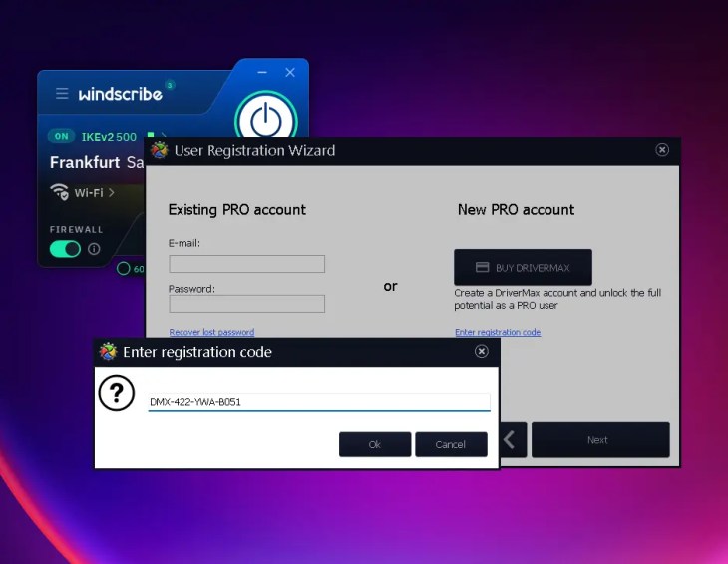
Task: Click the BUY DRIVERMAX button
Action: point(523,267)
